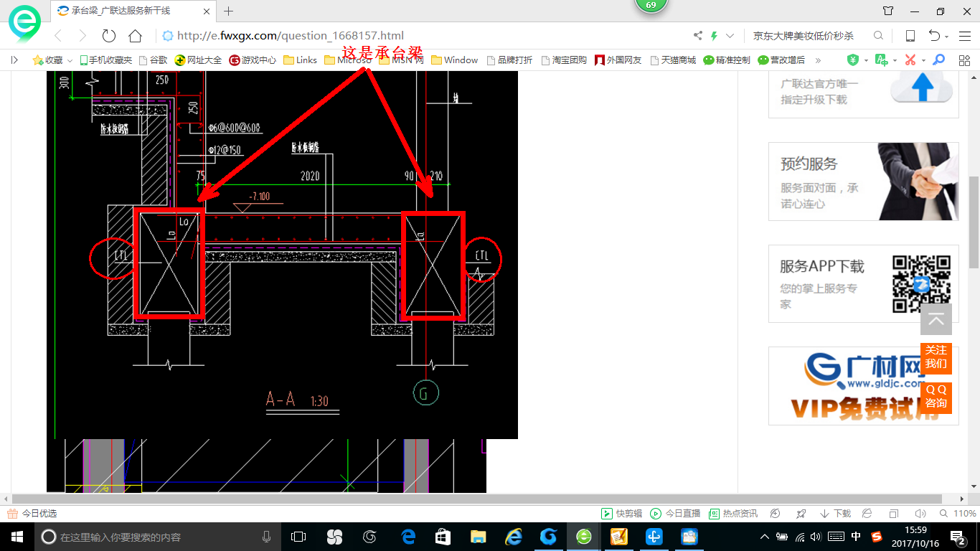The width and height of the screenshot is (980, 551).
Task: Open the 淘宝团购 bookmark
Action: (564, 60)
